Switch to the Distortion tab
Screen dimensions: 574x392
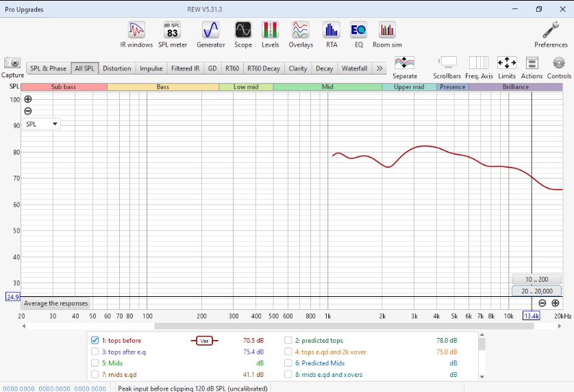pos(117,68)
